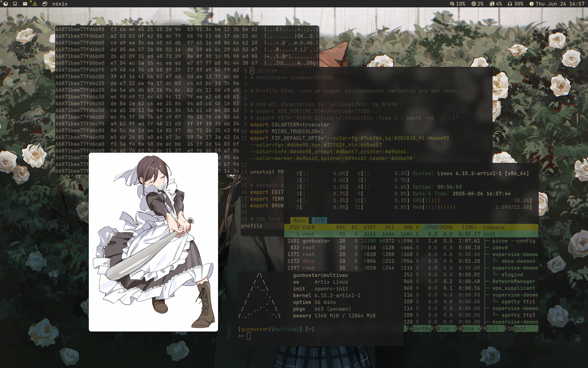Click htop F8 Nice + button
This screenshot has height=368, width=588.
click(468, 328)
